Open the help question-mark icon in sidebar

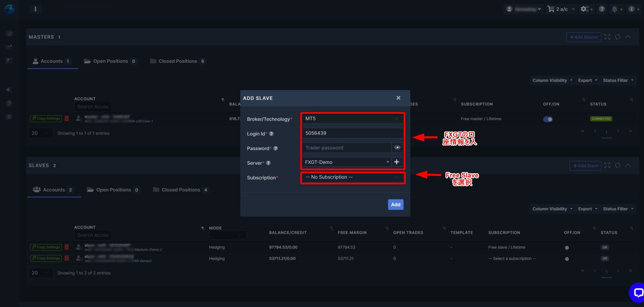(9, 103)
